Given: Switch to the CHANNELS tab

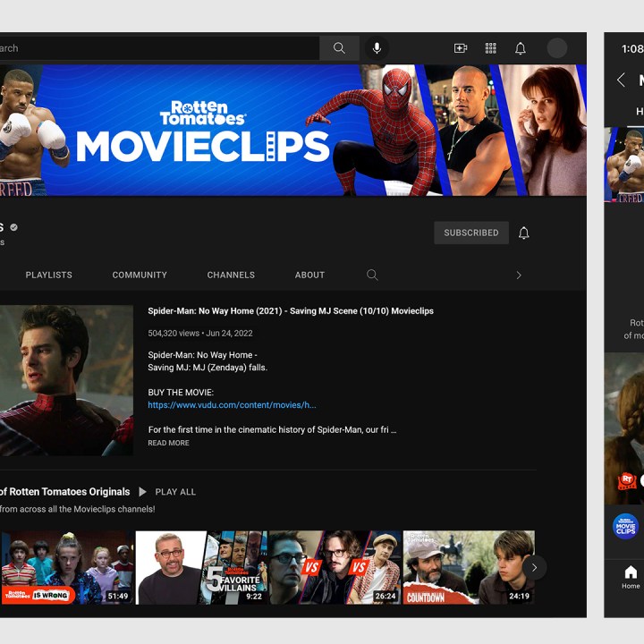Looking at the screenshot, I should (x=231, y=275).
